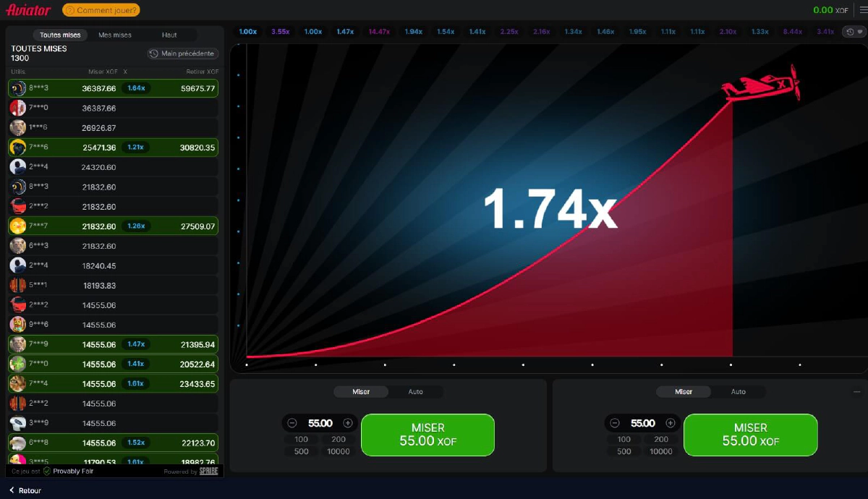Increase bet amount in second bet panel
868x499 pixels.
point(671,423)
